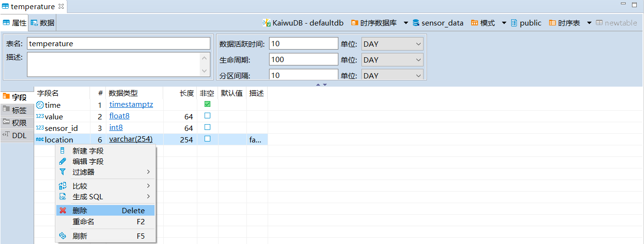Screen dimensions: 644x244
Task: Check the 非空 checkbox for value
Action: [207, 116]
